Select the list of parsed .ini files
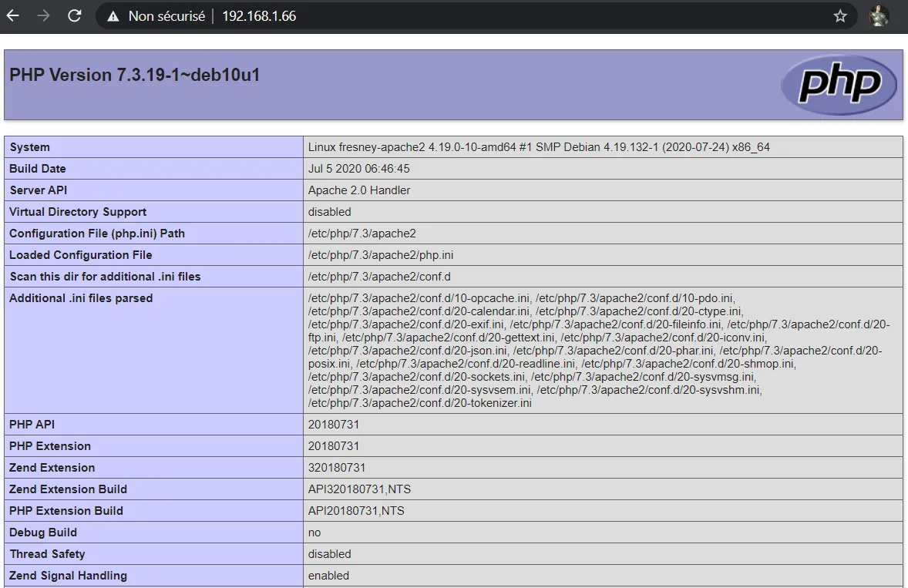This screenshot has width=908, height=588. click(x=599, y=350)
